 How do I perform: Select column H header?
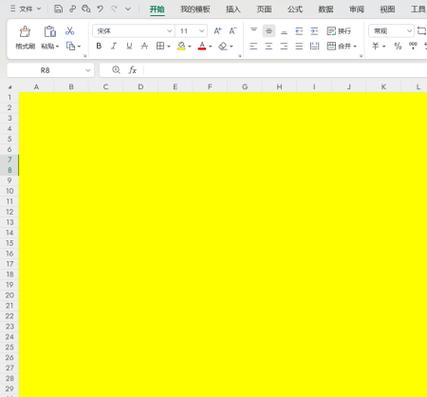pos(279,87)
